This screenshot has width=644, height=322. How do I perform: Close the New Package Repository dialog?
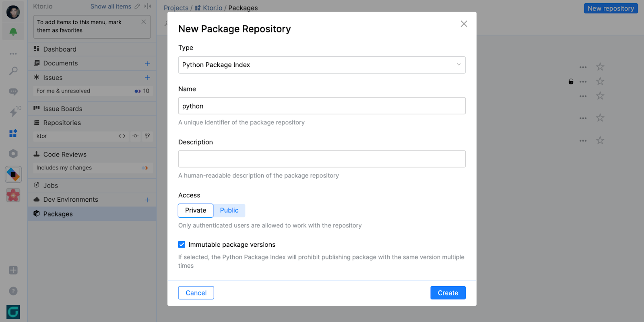pos(464,24)
